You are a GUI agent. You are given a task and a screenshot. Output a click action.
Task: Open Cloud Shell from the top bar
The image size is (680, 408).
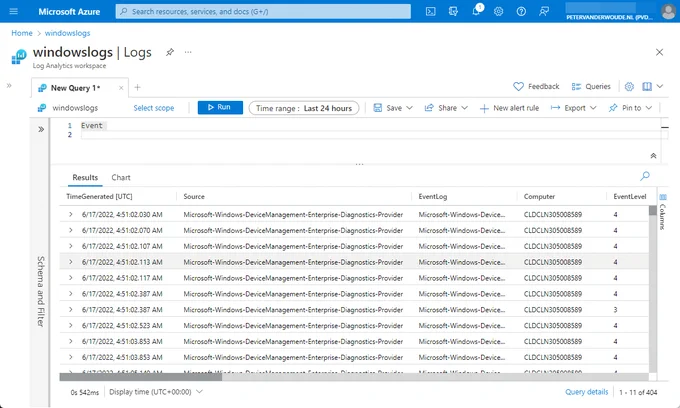[x=431, y=12]
